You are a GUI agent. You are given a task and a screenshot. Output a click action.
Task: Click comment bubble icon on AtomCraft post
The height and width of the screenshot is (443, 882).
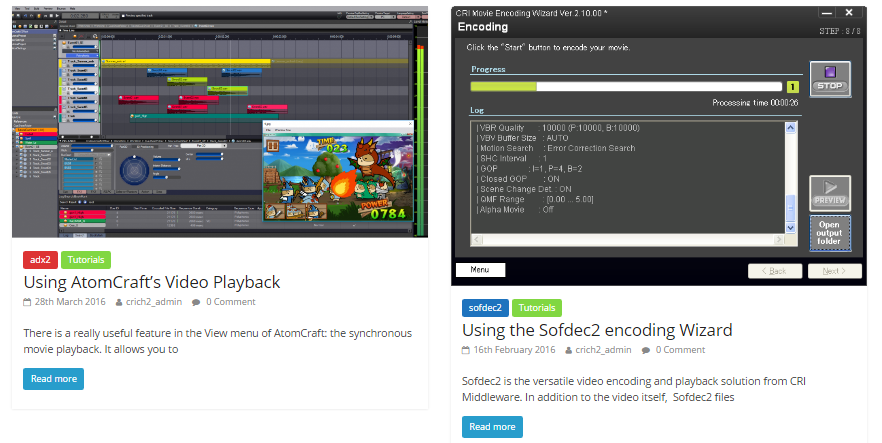pos(196,302)
